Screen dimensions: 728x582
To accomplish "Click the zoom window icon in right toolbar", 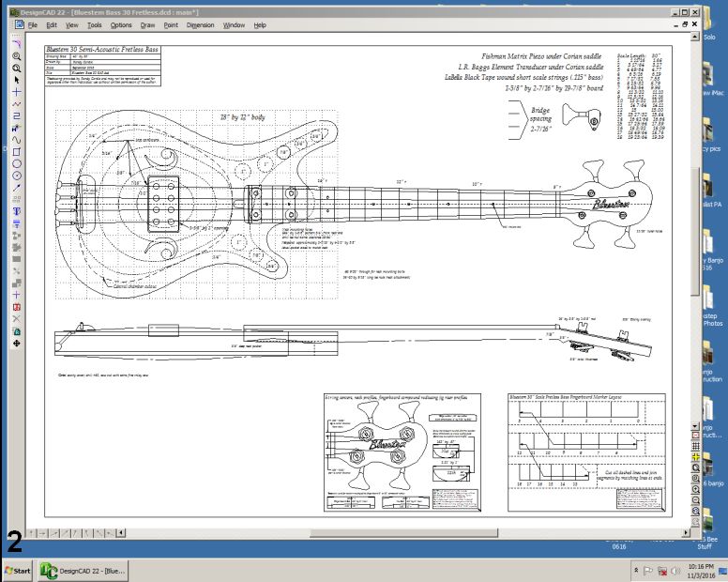I will (695, 467).
